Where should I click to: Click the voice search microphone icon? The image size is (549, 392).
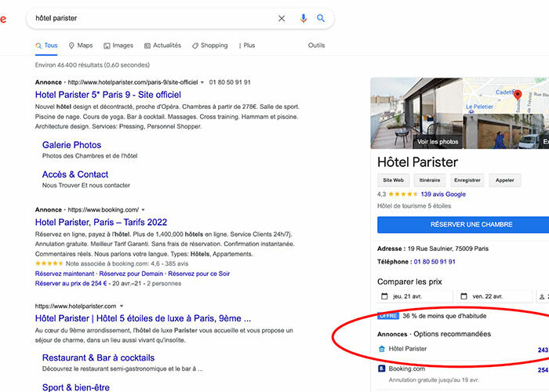(304, 18)
